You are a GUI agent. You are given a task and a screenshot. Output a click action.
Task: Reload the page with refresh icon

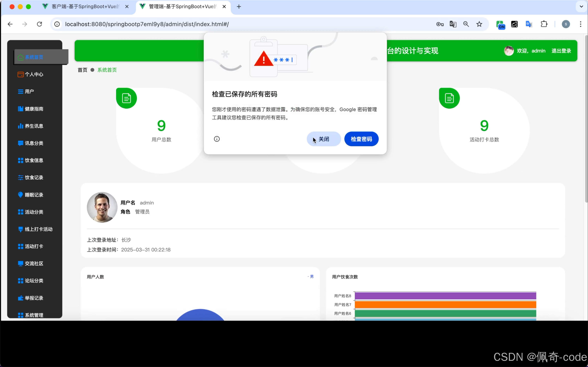[x=39, y=24]
